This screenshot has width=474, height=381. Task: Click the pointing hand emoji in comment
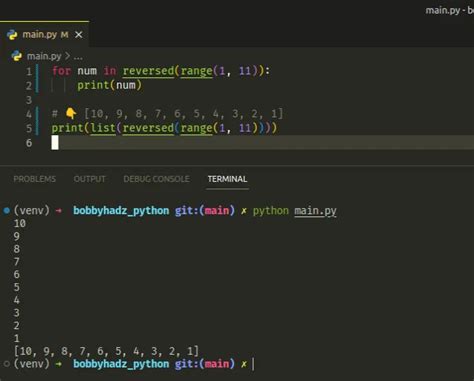click(71, 114)
